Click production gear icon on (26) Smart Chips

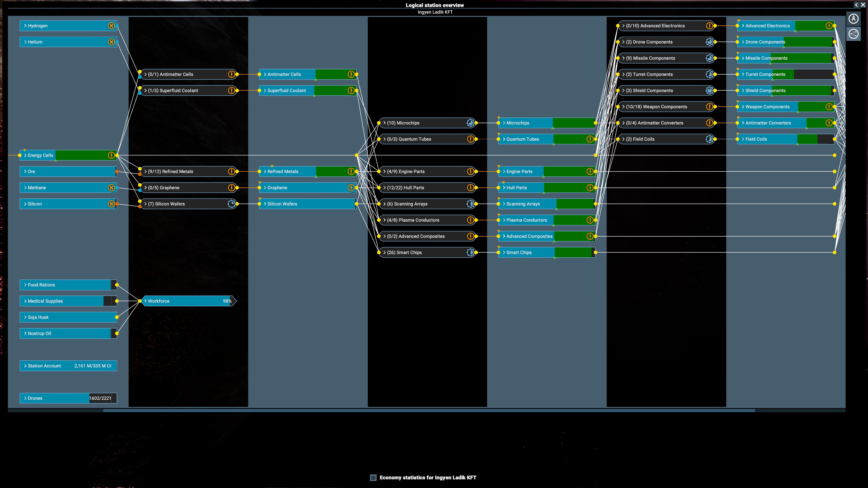pyautogui.click(x=470, y=252)
